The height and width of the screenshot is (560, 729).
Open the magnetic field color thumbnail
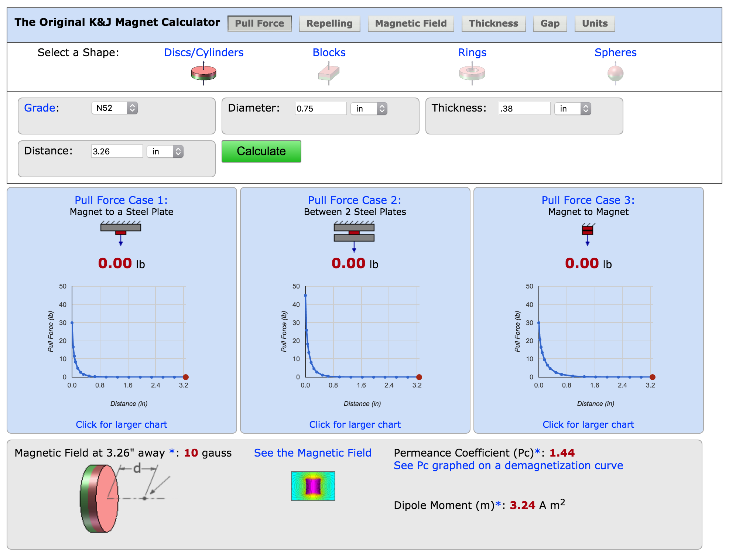click(x=313, y=486)
